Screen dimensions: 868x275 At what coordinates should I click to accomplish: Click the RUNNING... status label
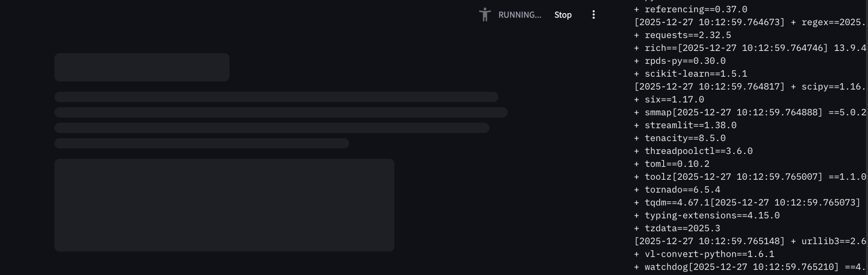point(519,15)
